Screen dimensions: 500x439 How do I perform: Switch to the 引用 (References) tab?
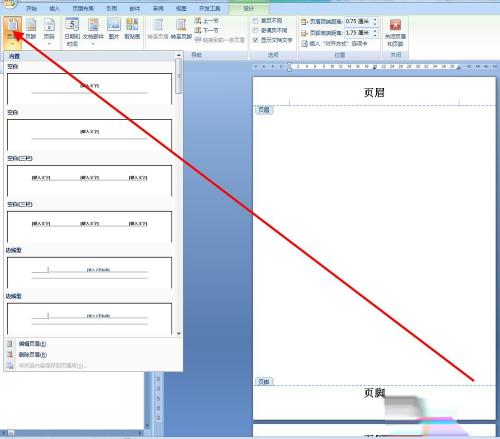click(x=112, y=8)
